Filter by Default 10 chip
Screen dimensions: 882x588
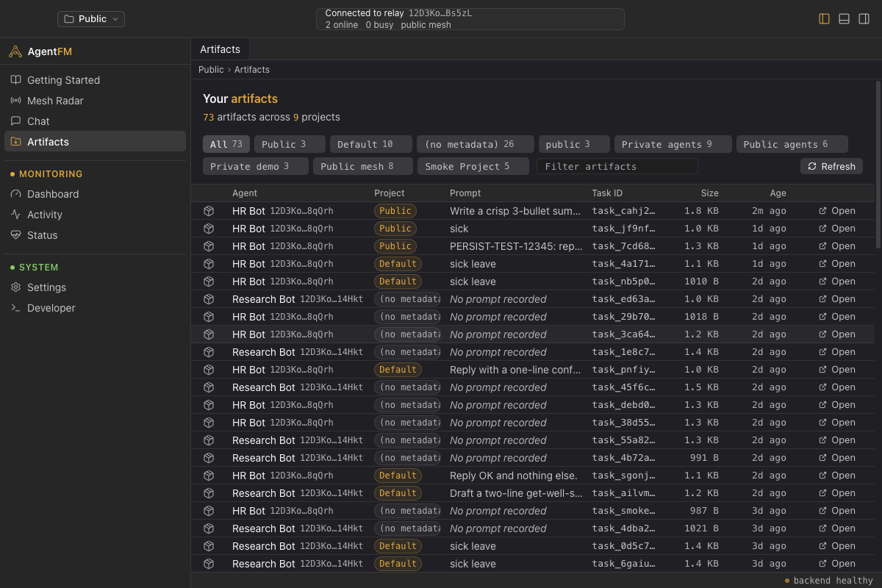point(370,144)
